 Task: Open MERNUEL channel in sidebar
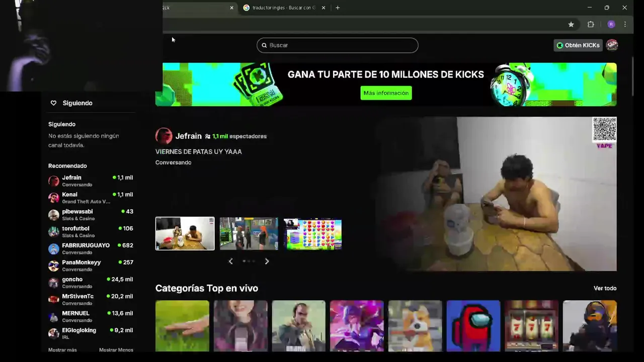point(91,316)
